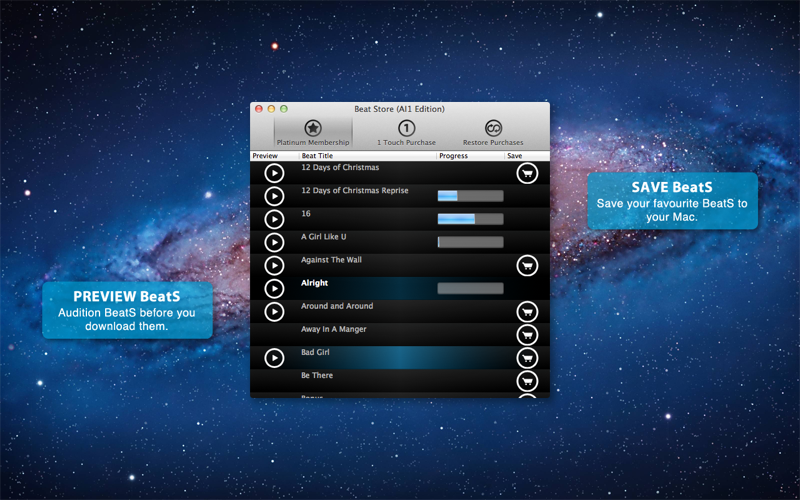This screenshot has width=800, height=500.
Task: Click the 12 Days of Christmas Reprise progress bar
Action: click(x=470, y=196)
